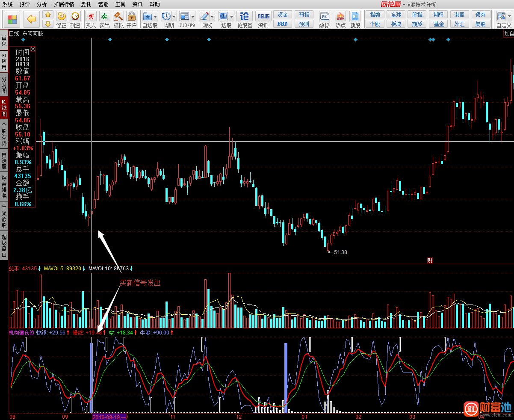Expand the 选股 dropdown arrow
Screen dimensions: 514x420
pyautogui.click(x=232, y=17)
